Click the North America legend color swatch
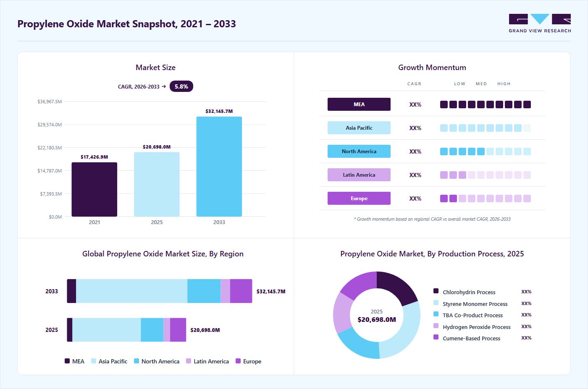This screenshot has height=389, width=588. (x=136, y=361)
